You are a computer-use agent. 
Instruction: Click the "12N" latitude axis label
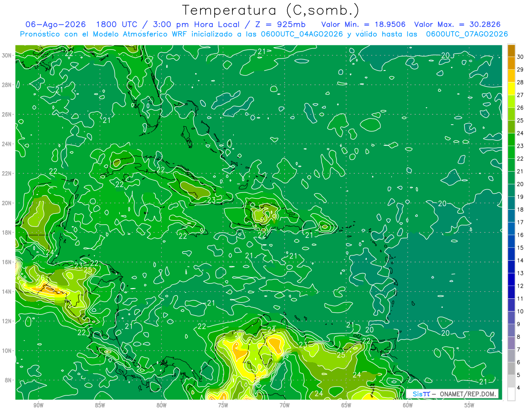[7, 321]
